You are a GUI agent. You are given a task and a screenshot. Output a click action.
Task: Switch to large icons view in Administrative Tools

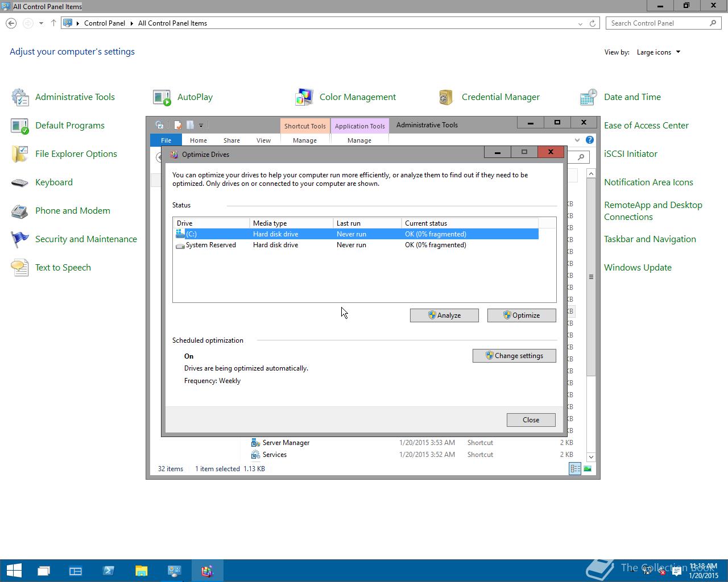coord(588,469)
